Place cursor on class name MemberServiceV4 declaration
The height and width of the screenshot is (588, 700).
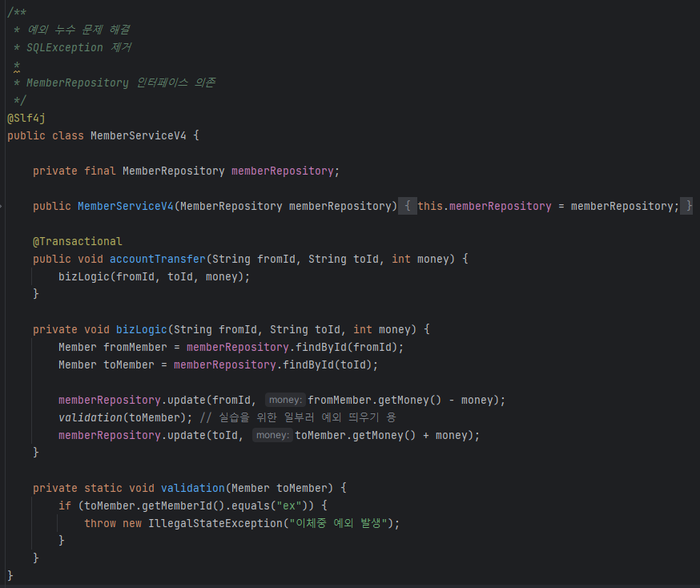tap(139, 135)
